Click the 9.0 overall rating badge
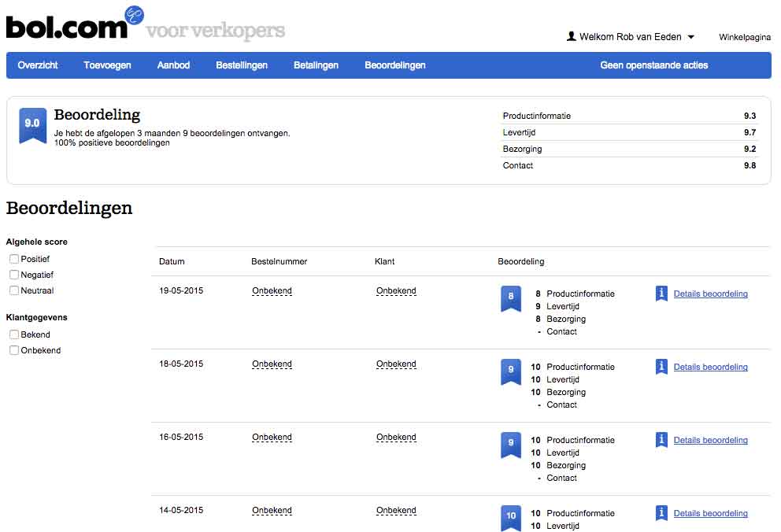The image size is (781, 532). coord(32,124)
